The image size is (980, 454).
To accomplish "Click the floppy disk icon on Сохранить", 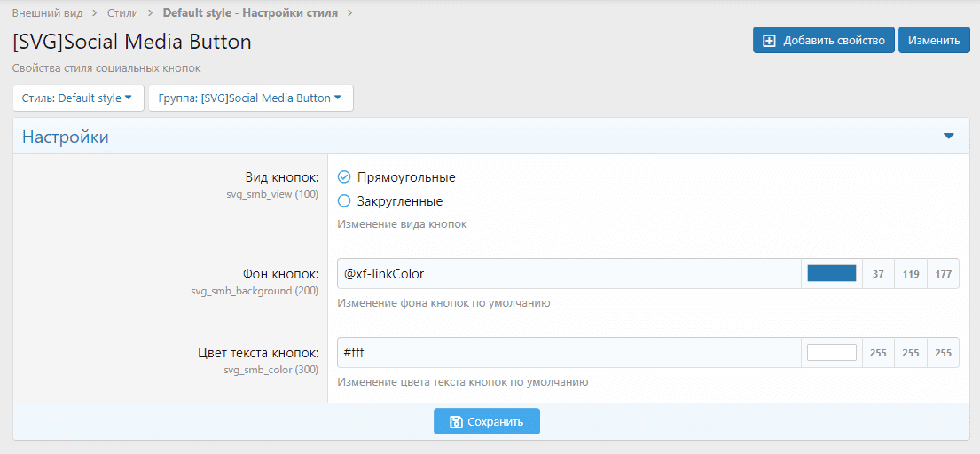I will (x=456, y=422).
